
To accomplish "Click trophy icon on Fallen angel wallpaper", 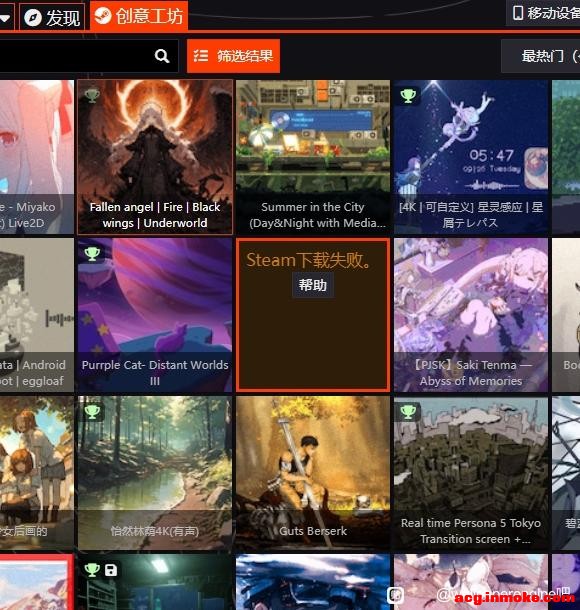I will [x=92, y=95].
